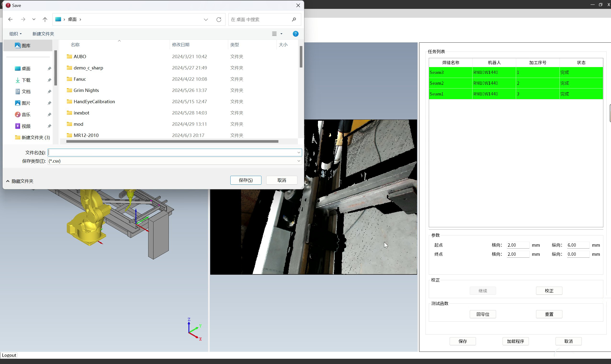Open the 组织 menu
The height and width of the screenshot is (364, 611).
(x=16, y=34)
